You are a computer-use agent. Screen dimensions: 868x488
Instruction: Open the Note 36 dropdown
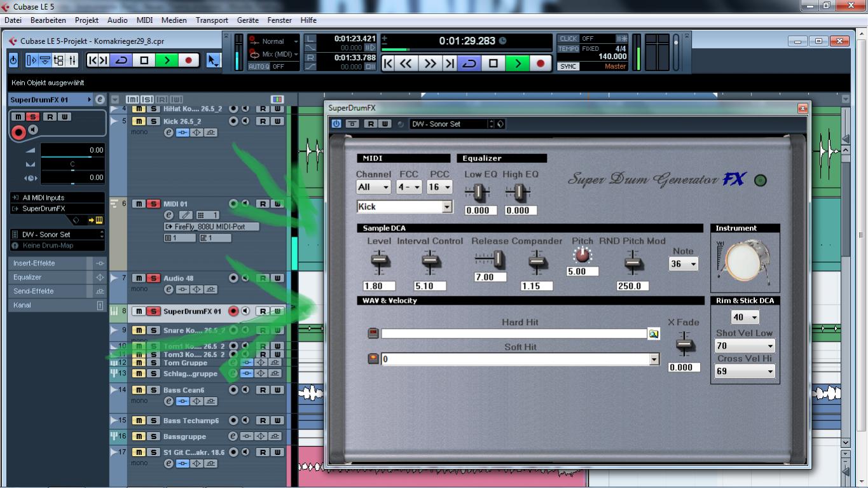pos(684,263)
